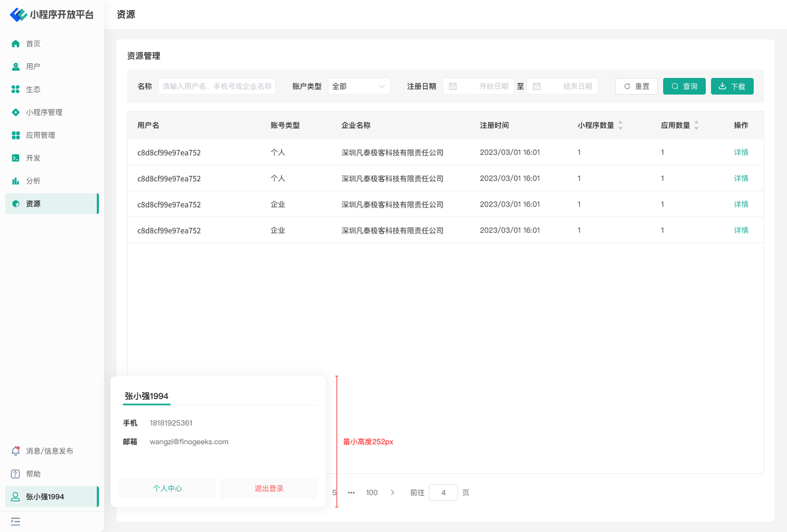Open 详情 link in first table row
This screenshot has width=787, height=532.
[741, 152]
